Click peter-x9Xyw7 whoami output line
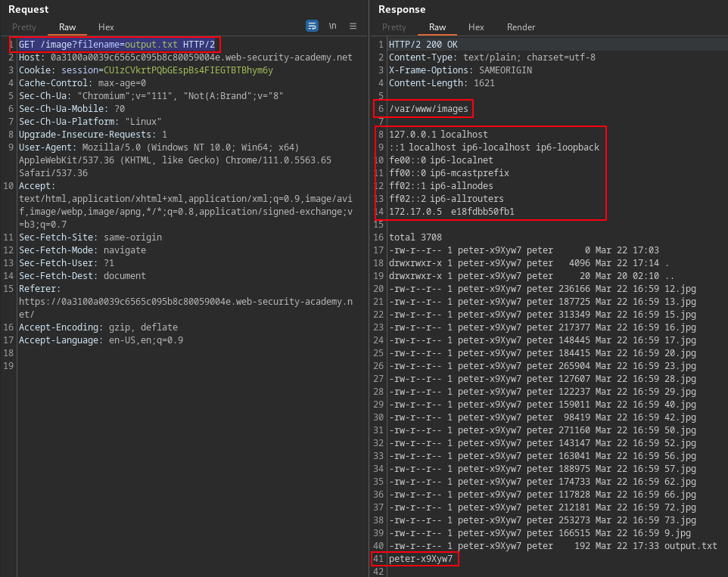 pos(421,559)
